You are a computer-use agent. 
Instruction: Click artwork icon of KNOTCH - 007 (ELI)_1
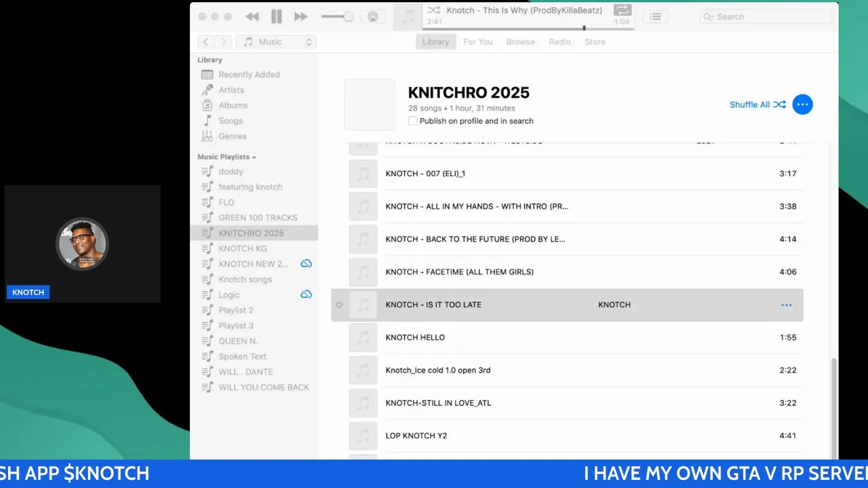363,174
